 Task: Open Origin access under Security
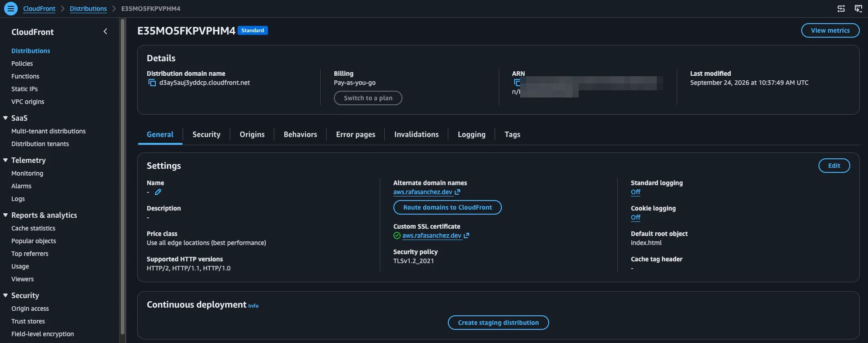tap(30, 309)
